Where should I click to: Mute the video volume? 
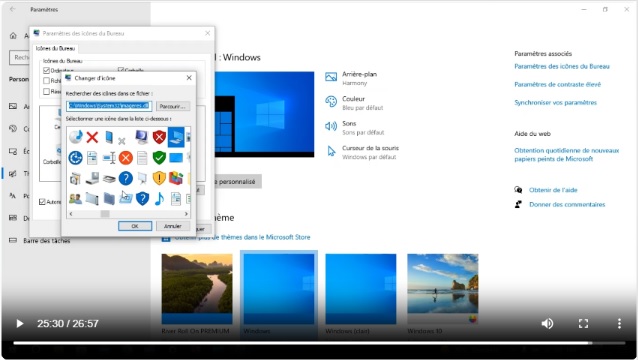pyautogui.click(x=547, y=323)
